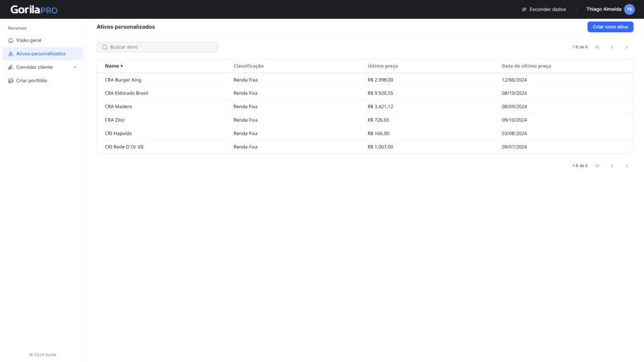Go to first page using bottom double-arrow
This screenshot has width=644, height=362.
pyautogui.click(x=597, y=166)
